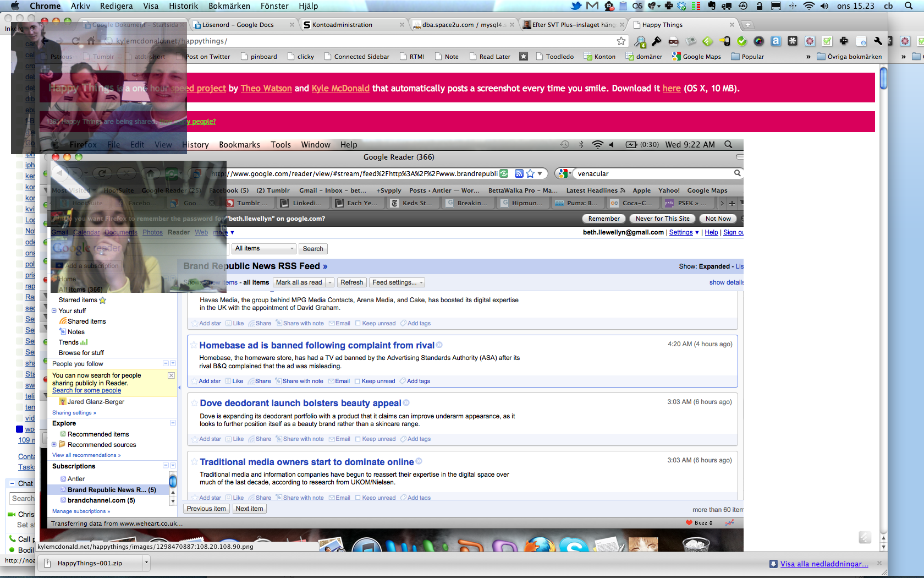Expand the 'All items' search scope dropdown
The width and height of the screenshot is (924, 578).
click(264, 249)
